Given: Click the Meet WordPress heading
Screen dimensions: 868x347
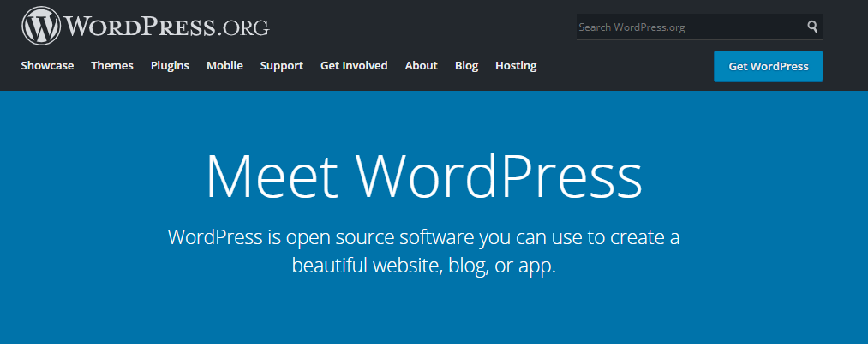Looking at the screenshot, I should point(424,174).
